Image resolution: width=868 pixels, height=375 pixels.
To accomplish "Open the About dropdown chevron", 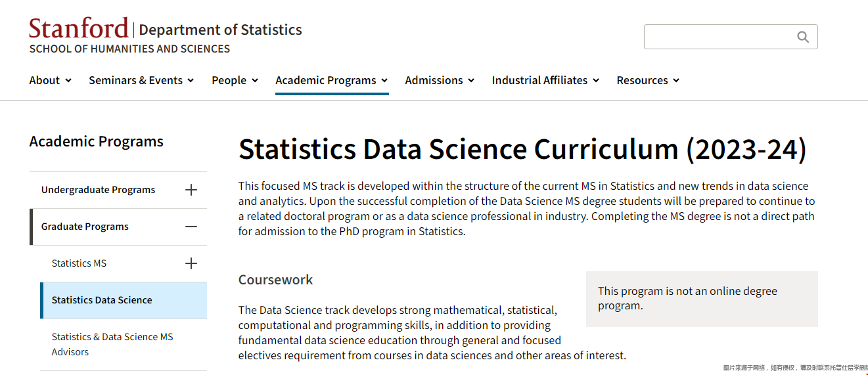I will 68,81.
